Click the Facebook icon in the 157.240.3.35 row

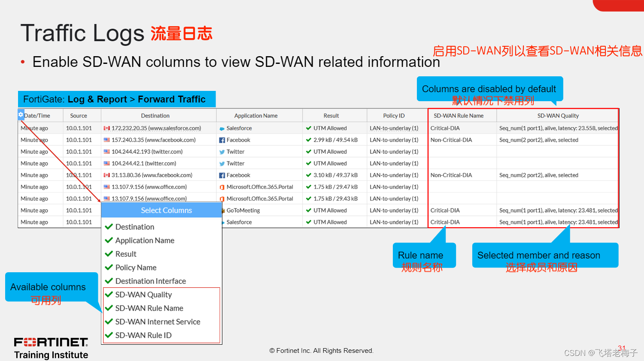pos(222,140)
